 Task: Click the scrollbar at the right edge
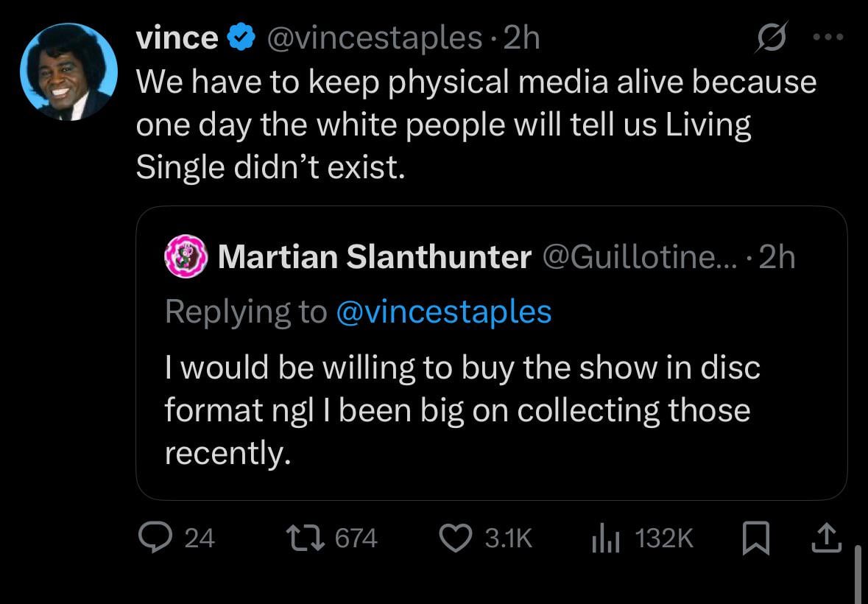coord(857,574)
